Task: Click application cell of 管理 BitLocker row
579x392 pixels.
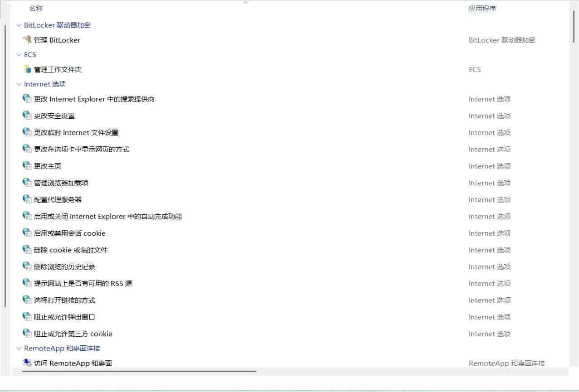Action: pyautogui.click(x=502, y=40)
